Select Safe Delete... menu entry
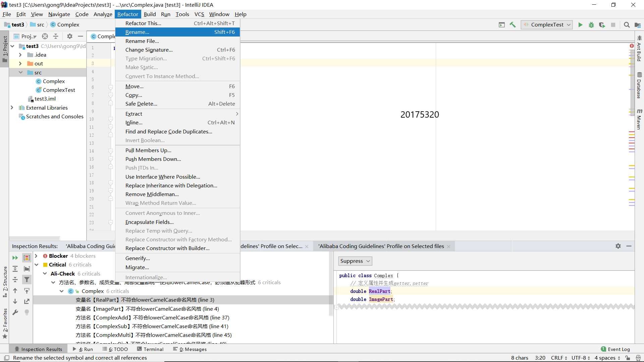 (177, 104)
